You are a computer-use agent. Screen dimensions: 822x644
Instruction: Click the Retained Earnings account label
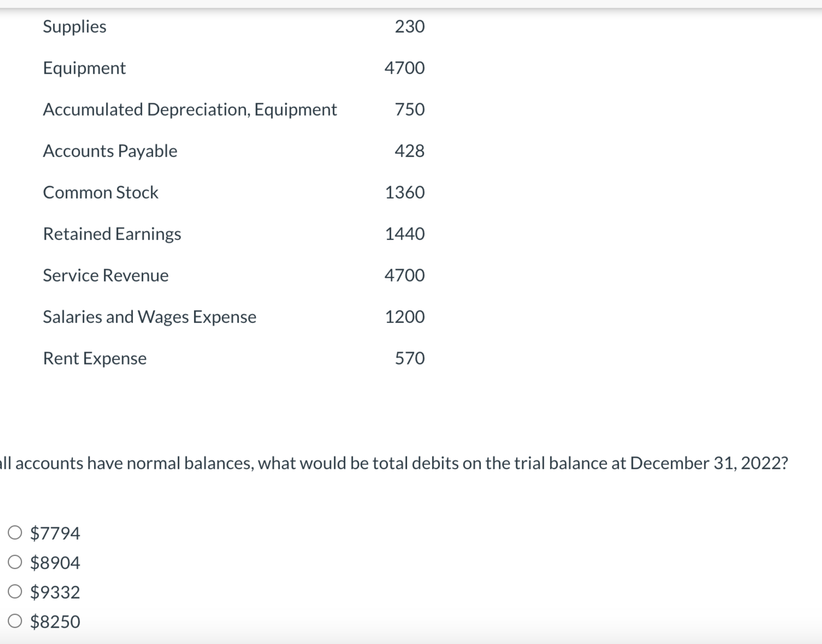(x=112, y=234)
